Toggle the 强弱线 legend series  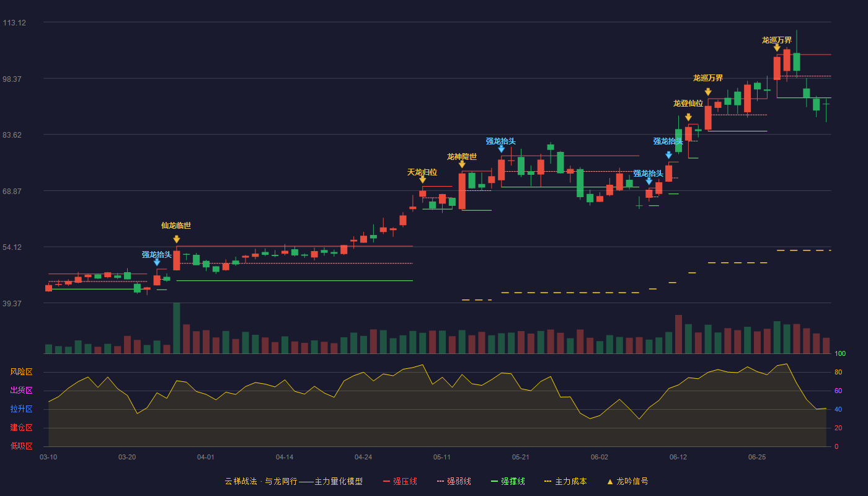(x=454, y=481)
